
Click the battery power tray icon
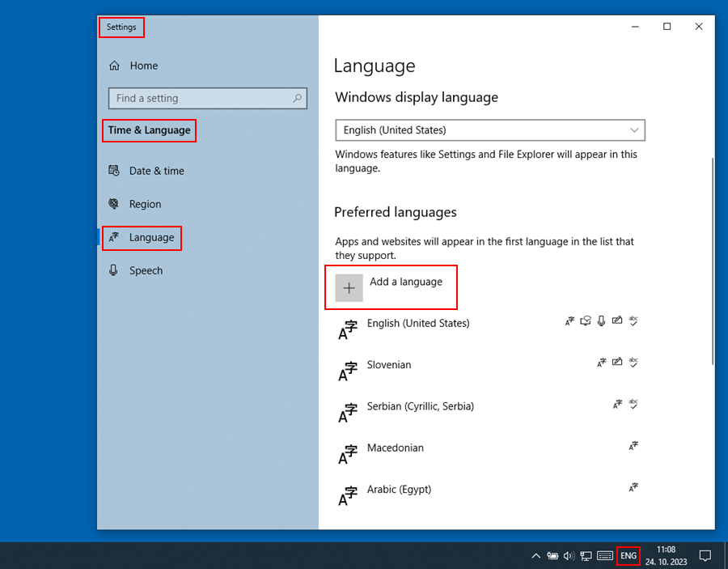[x=552, y=555]
